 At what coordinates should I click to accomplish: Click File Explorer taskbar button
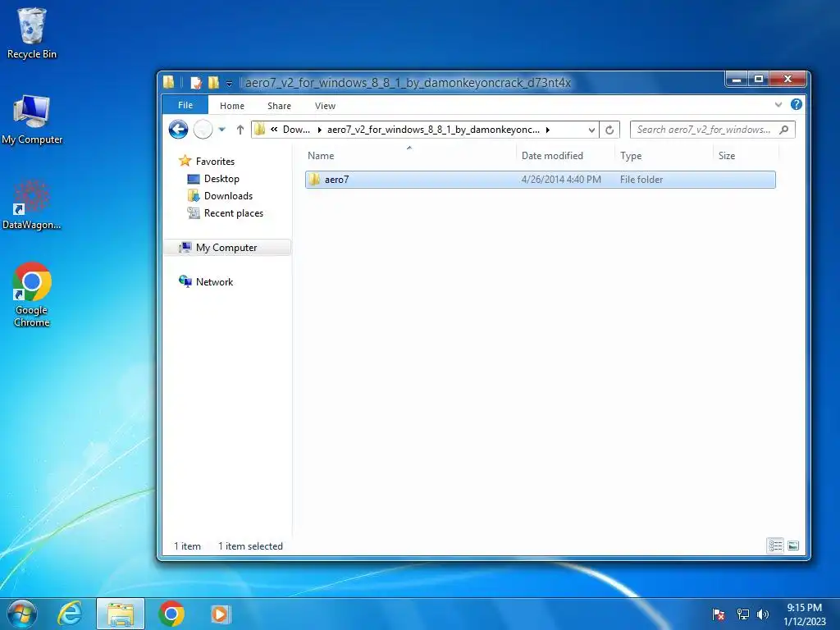coord(121,614)
